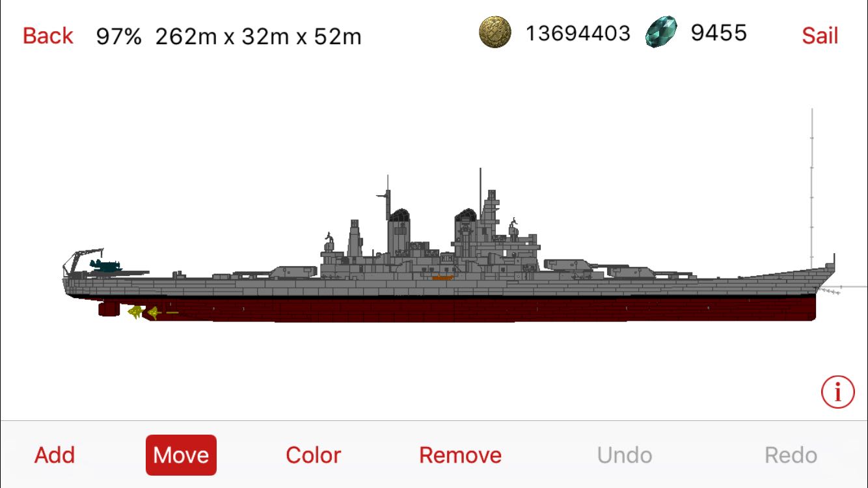Launch the ship with Sail

point(820,36)
